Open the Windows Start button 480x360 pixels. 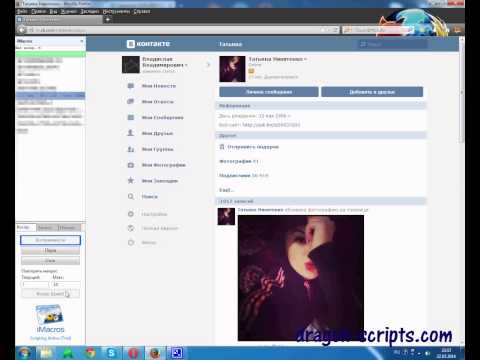pos(24,353)
